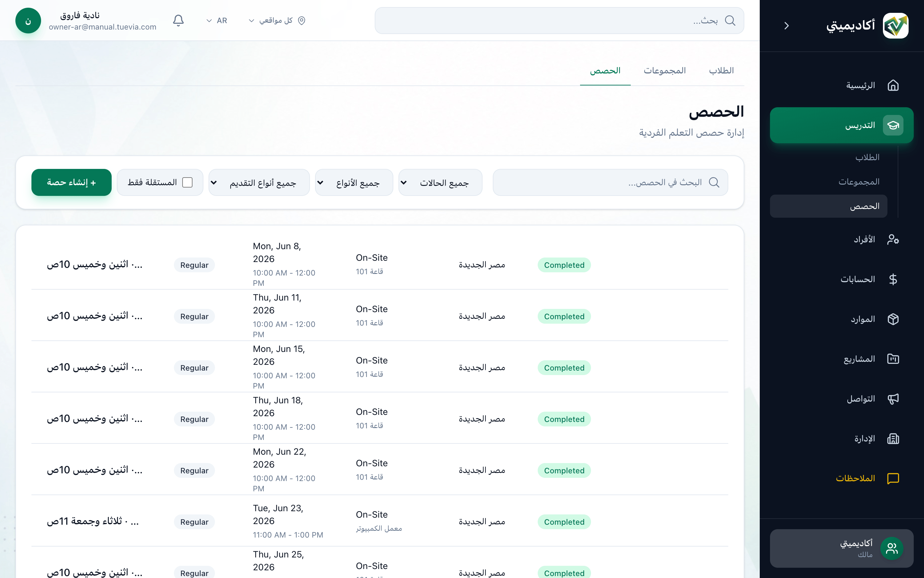Click the الملاحظات label in sidebar
The image size is (924, 578).
pos(855,478)
